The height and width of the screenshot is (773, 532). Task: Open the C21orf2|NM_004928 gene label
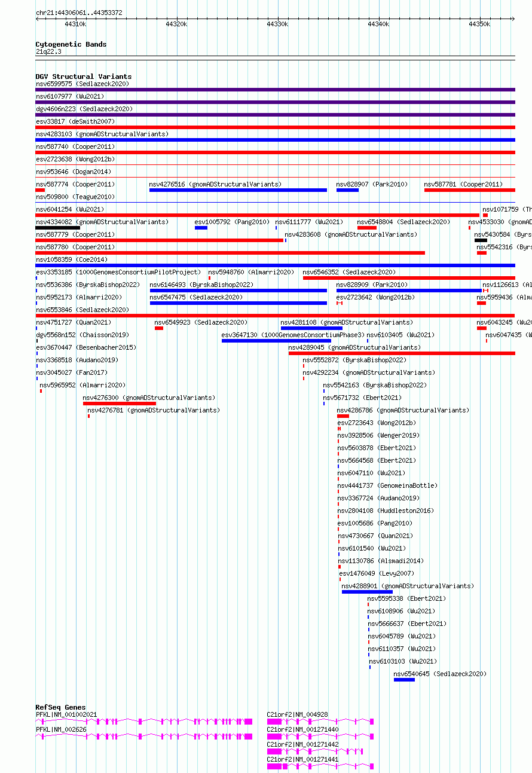(x=297, y=714)
